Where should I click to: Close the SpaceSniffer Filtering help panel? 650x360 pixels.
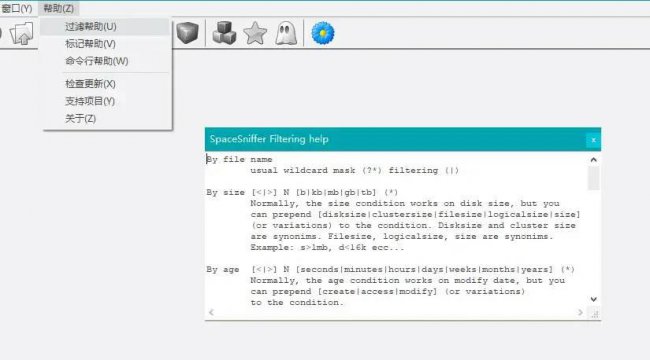click(x=593, y=140)
